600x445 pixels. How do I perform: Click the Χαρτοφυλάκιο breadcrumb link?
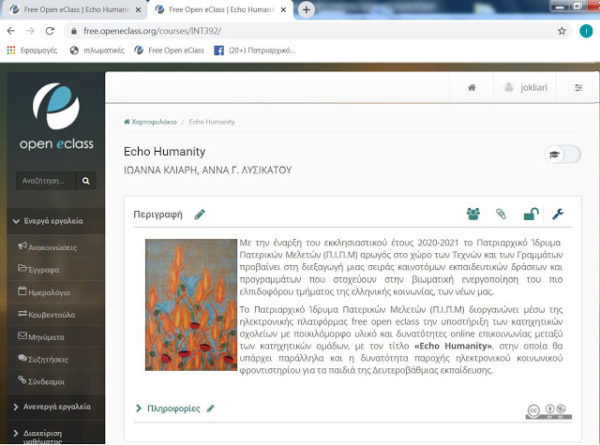click(150, 121)
